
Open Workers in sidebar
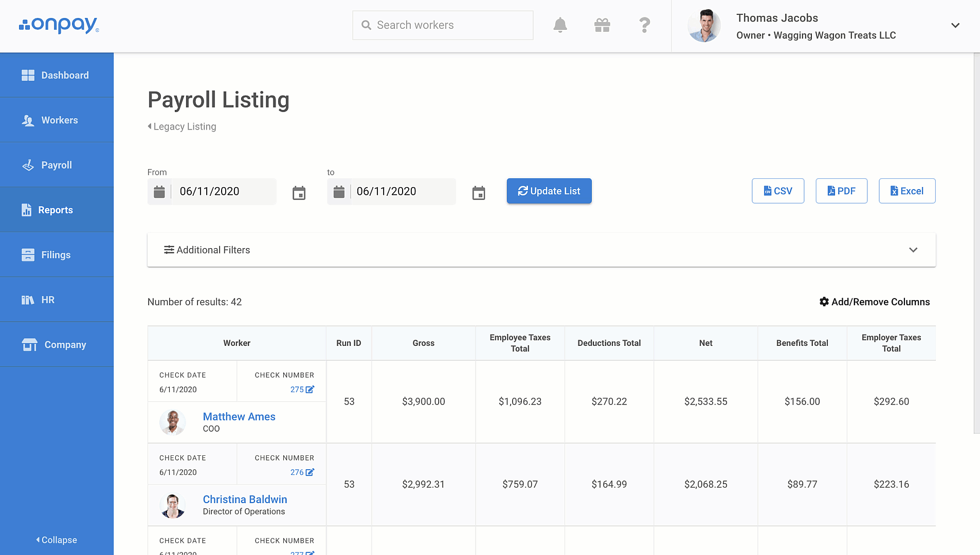(x=57, y=120)
